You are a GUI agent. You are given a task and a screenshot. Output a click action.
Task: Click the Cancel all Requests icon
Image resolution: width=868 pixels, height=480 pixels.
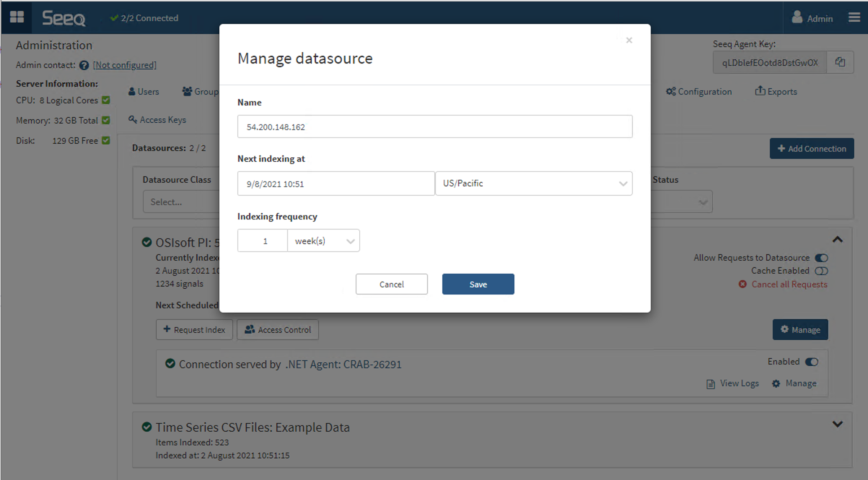click(742, 284)
